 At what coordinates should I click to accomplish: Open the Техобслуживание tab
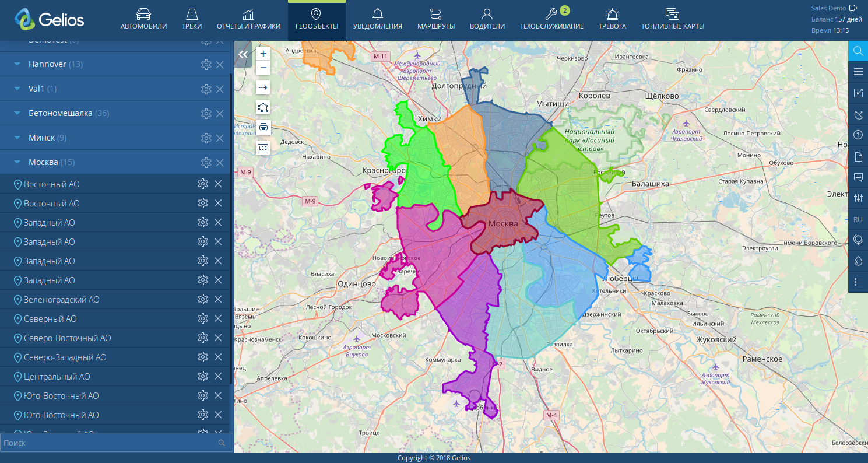click(x=551, y=20)
